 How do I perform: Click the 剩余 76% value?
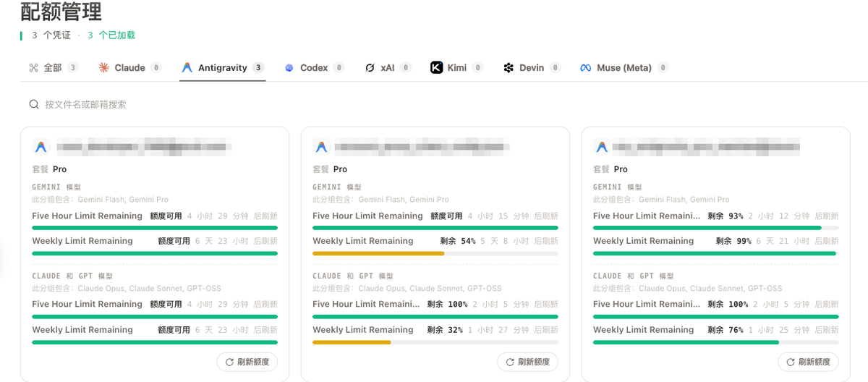pos(726,330)
